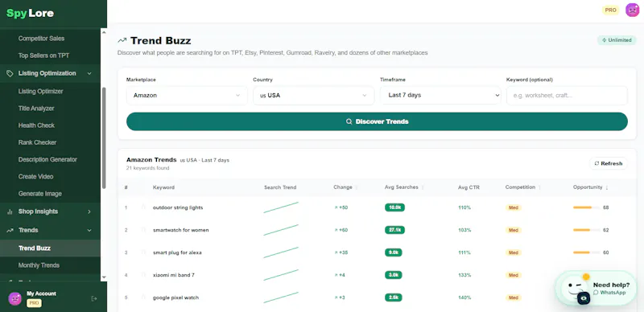Click keyword 'outdoor string lights'

pyautogui.click(x=178, y=207)
